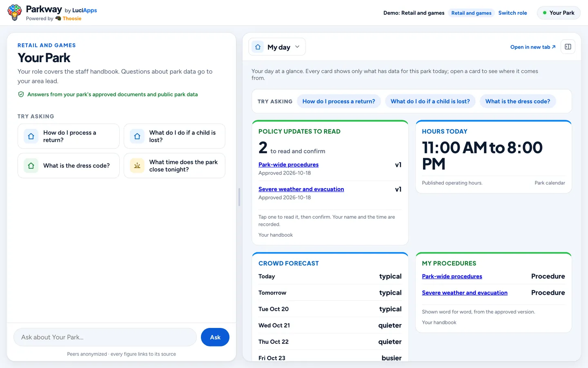Toggle the side panel layout icon
The image size is (588, 368).
[x=568, y=47]
